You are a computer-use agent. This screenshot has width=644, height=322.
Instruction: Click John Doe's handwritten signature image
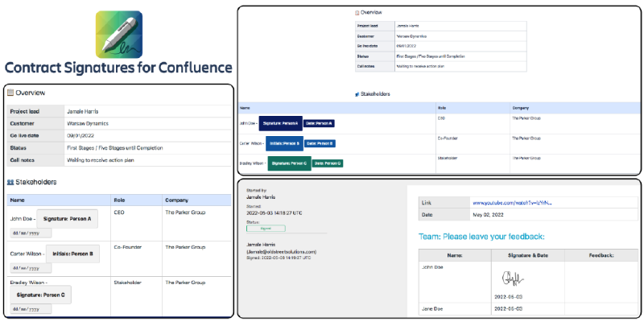(512, 279)
